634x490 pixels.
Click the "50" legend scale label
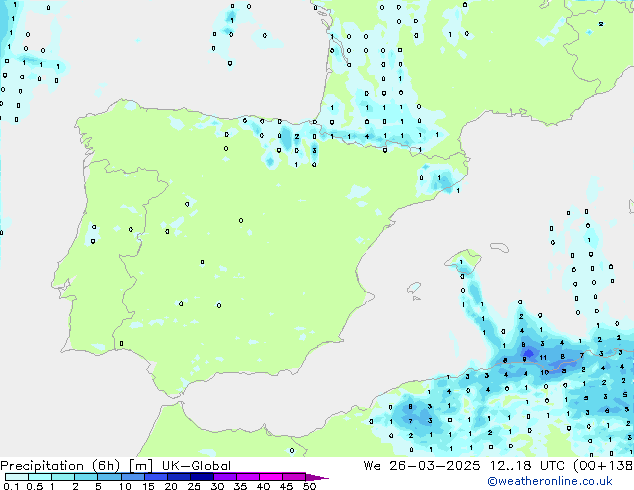click(x=309, y=486)
